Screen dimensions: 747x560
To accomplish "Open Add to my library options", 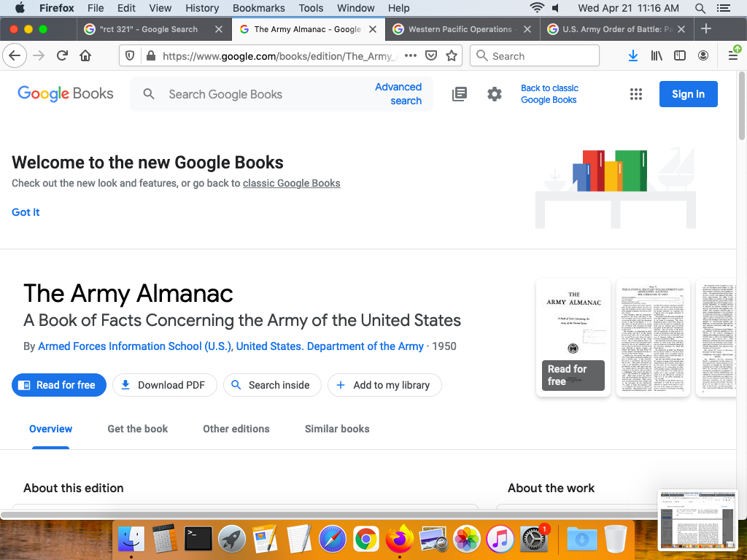I will [384, 385].
